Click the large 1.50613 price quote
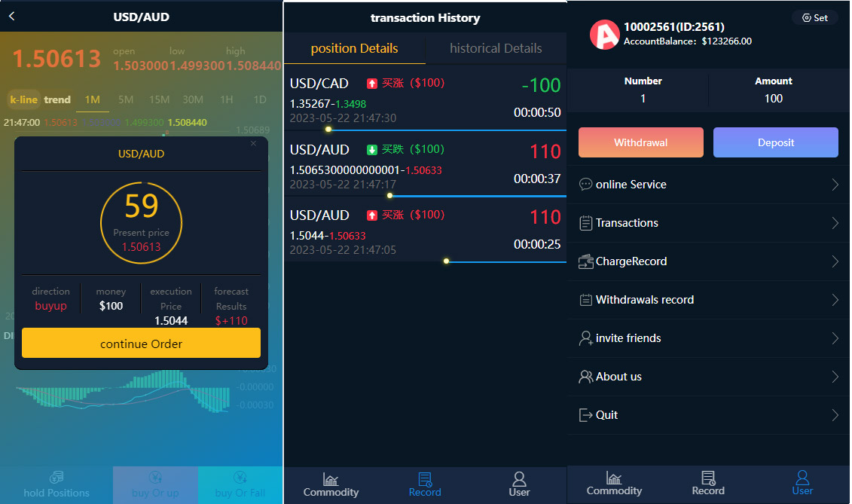 (x=56, y=59)
